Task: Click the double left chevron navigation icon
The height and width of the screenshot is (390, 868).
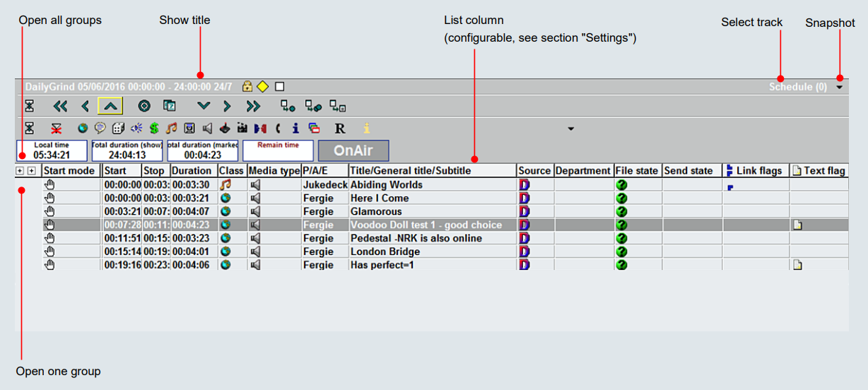Action: (x=61, y=107)
